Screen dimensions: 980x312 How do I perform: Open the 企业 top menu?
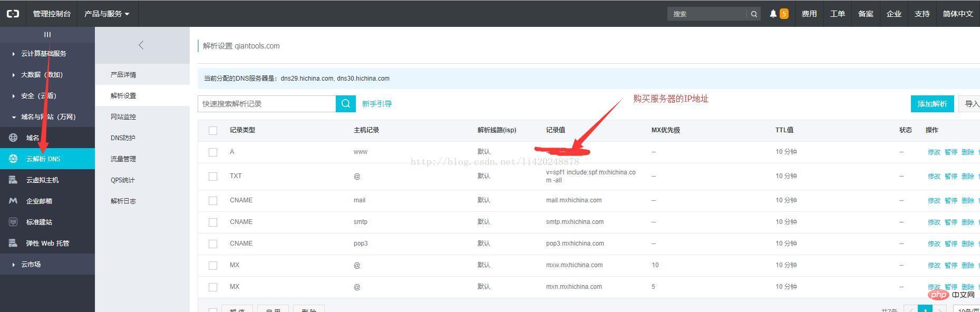pos(894,14)
